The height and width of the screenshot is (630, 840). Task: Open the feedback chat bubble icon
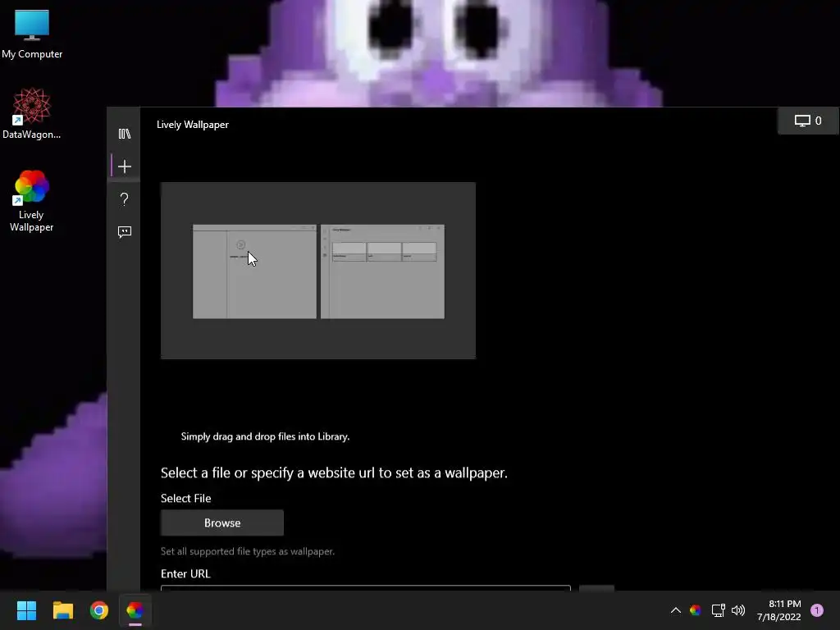pyautogui.click(x=125, y=232)
